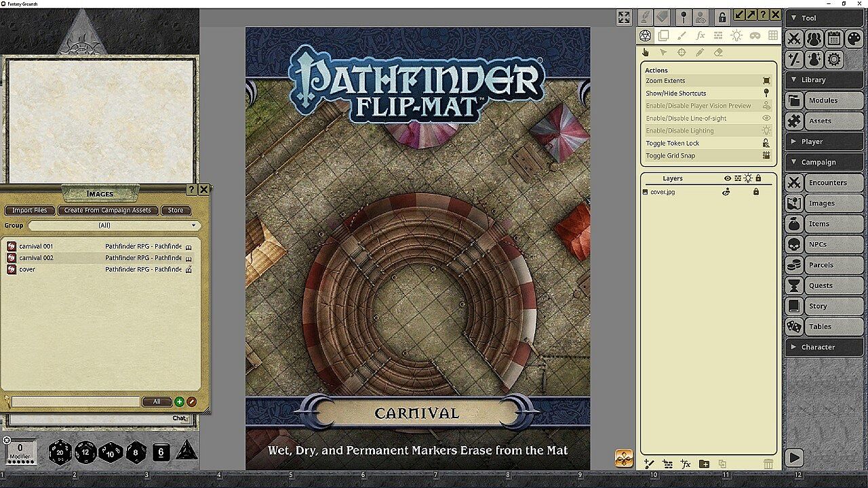Open the Combat Tracker crossed swords tool
Image resolution: width=868 pixels, height=488 pixels.
click(794, 39)
